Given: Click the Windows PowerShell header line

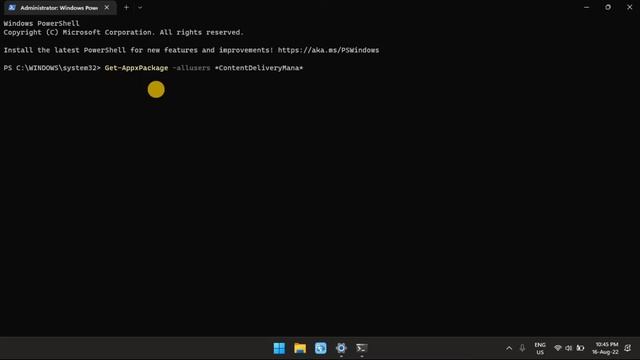Looking at the screenshot, I should (x=41, y=24).
